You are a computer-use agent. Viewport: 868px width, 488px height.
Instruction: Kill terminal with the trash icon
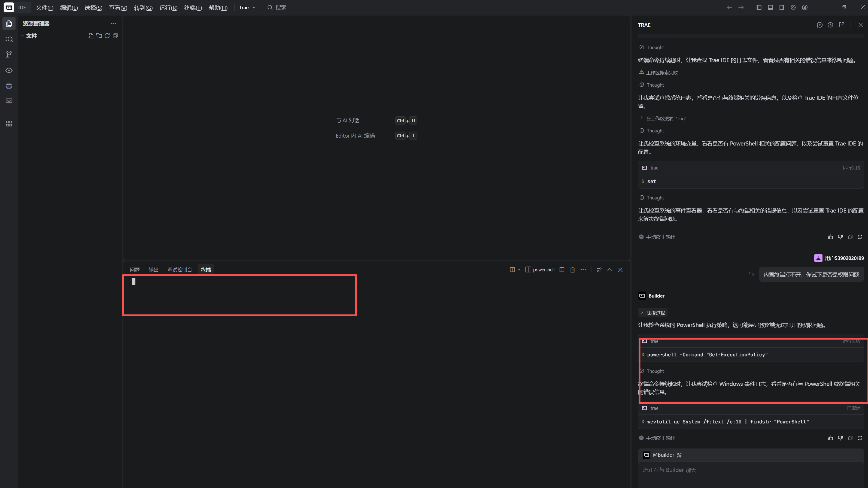572,270
